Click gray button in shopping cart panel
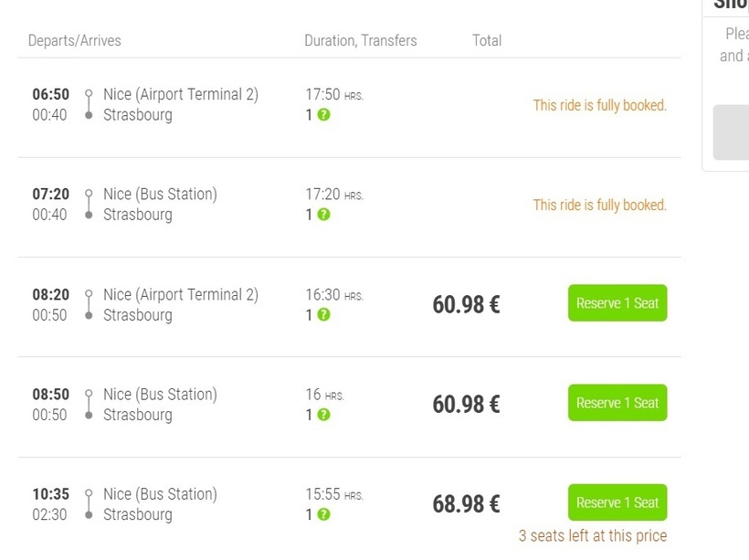Screen dimensions: 749x560 click(731, 132)
